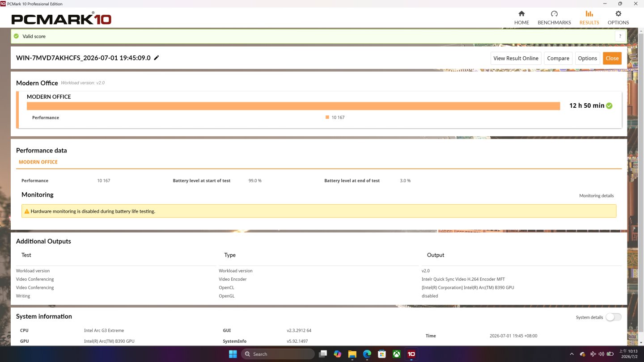This screenshot has width=644, height=362.
Task: Click View Result Online button
Action: [x=516, y=58]
